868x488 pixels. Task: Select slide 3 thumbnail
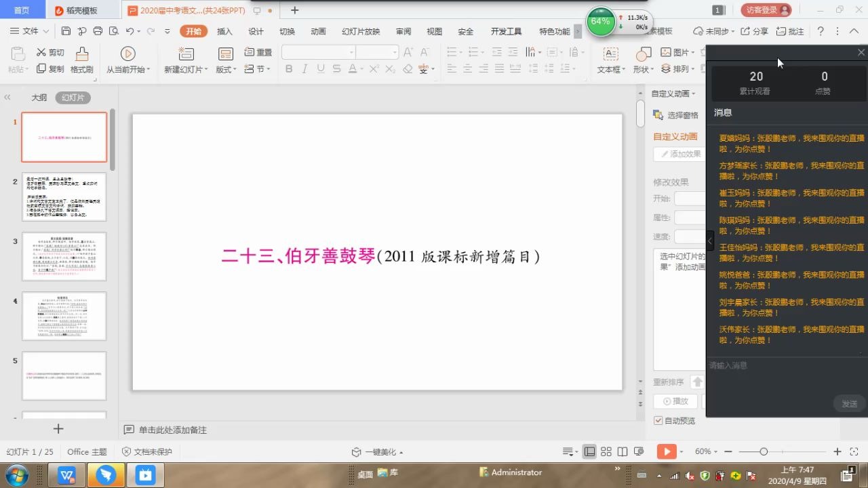[x=64, y=256]
